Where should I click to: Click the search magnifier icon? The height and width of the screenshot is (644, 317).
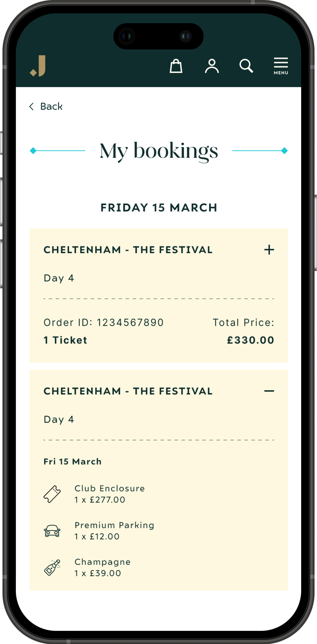pos(246,66)
